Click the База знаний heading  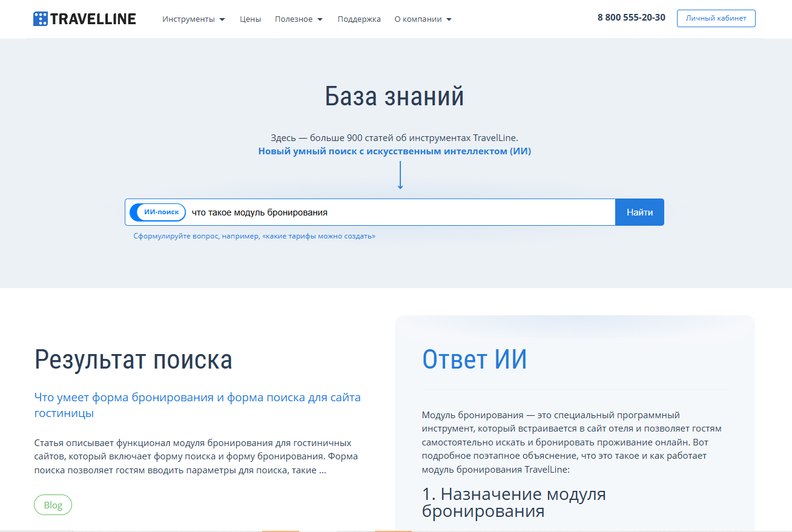tap(395, 97)
